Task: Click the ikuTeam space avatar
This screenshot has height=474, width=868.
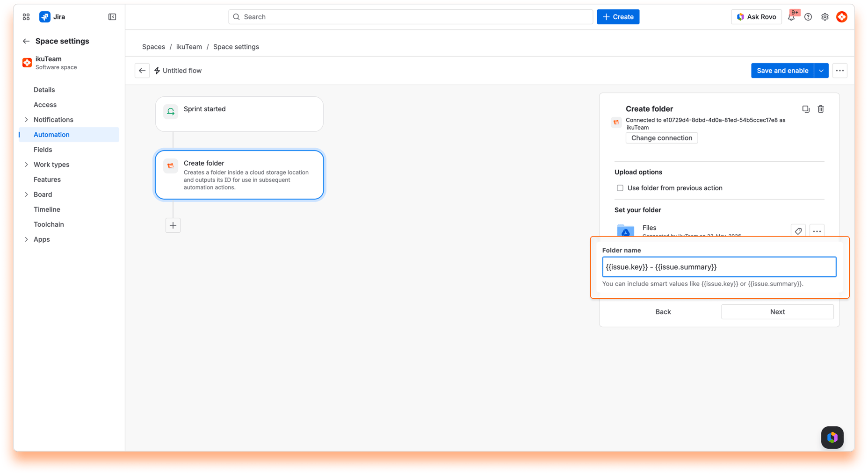Action: 27,63
